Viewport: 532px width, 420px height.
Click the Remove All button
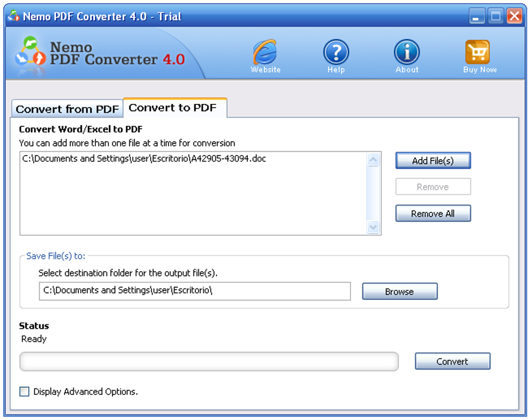pyautogui.click(x=433, y=213)
